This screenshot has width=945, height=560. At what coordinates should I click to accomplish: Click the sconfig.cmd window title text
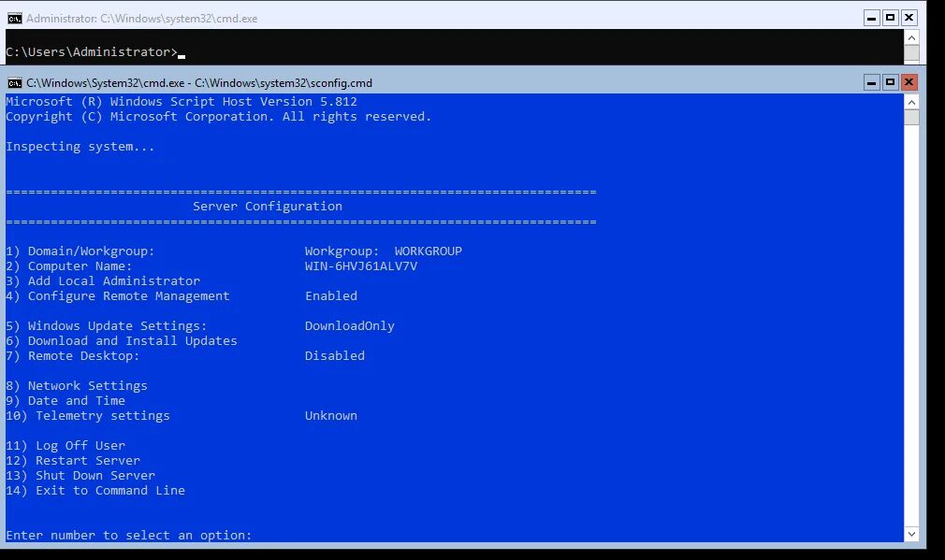click(x=199, y=83)
